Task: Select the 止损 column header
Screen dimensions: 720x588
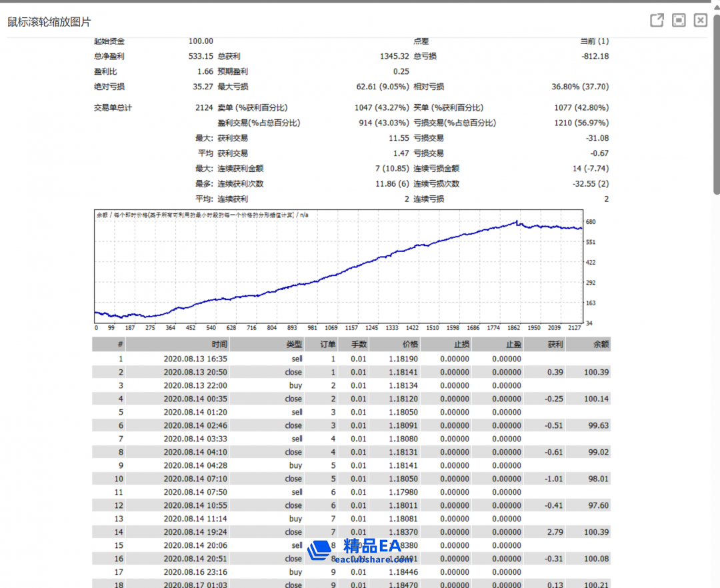Action: pyautogui.click(x=461, y=345)
